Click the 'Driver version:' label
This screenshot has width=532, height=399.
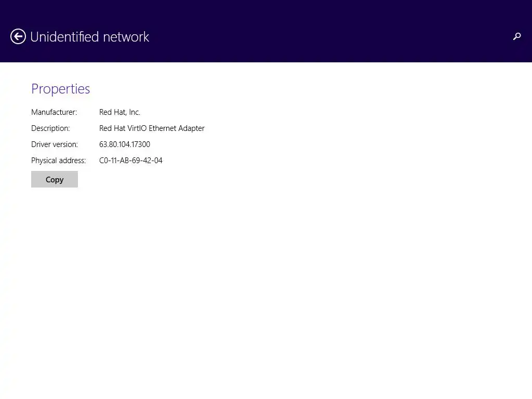coord(55,144)
